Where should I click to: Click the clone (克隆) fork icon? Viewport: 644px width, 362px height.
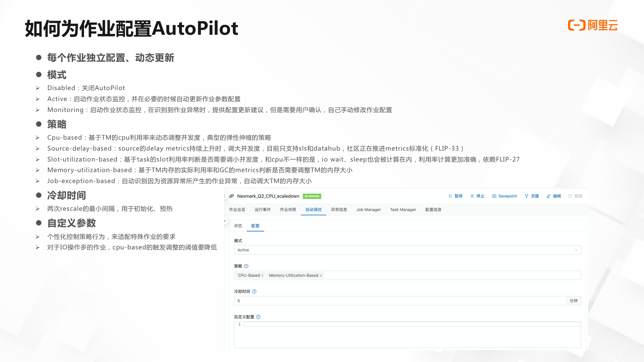(526, 196)
